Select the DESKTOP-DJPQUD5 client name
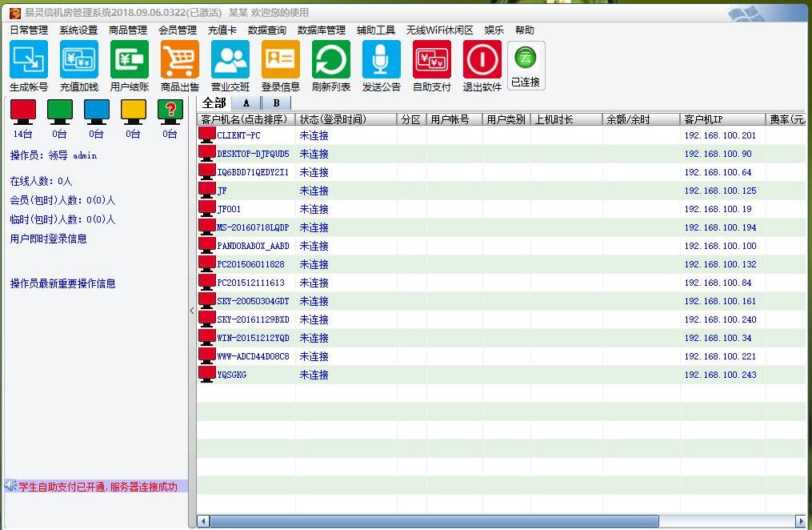Image resolution: width=812 pixels, height=530 pixels. point(253,154)
